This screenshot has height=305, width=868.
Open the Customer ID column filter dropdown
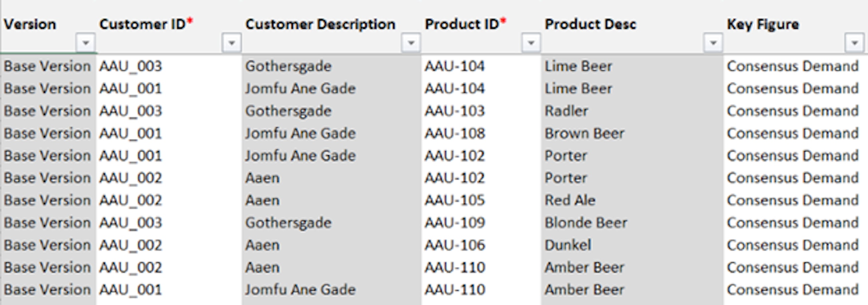(231, 43)
